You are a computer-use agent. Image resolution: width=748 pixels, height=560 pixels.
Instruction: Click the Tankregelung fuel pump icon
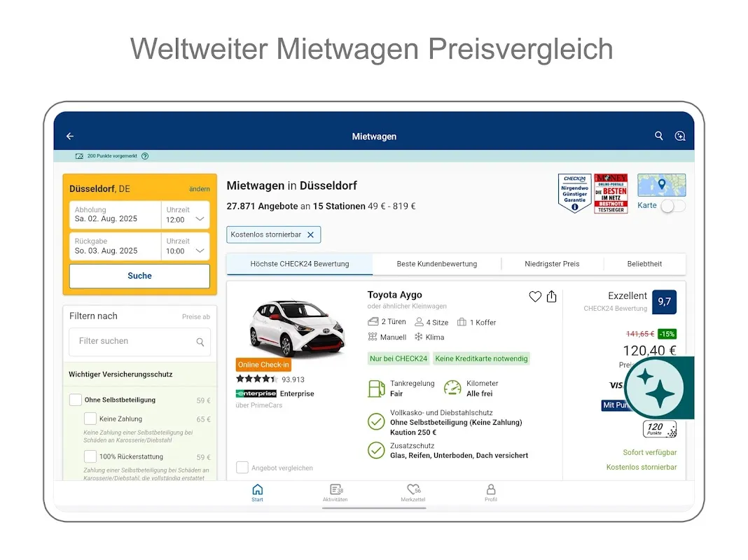click(376, 388)
